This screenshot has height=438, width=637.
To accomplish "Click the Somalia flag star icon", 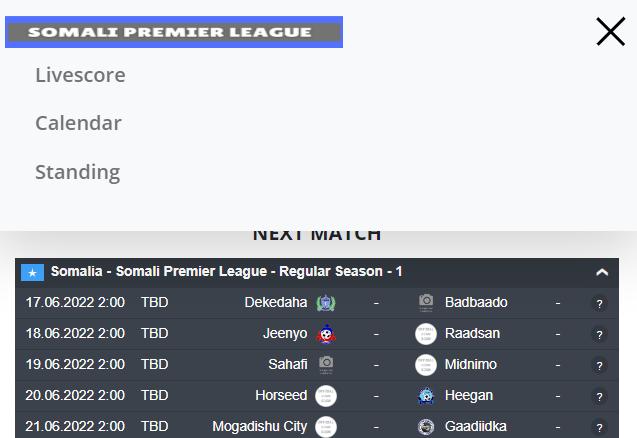I will [32, 273].
